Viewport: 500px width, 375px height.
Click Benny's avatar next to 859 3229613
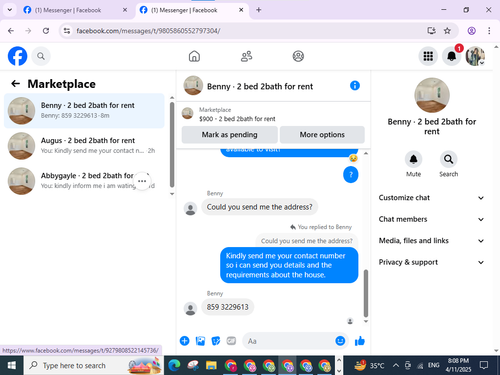coord(190,308)
